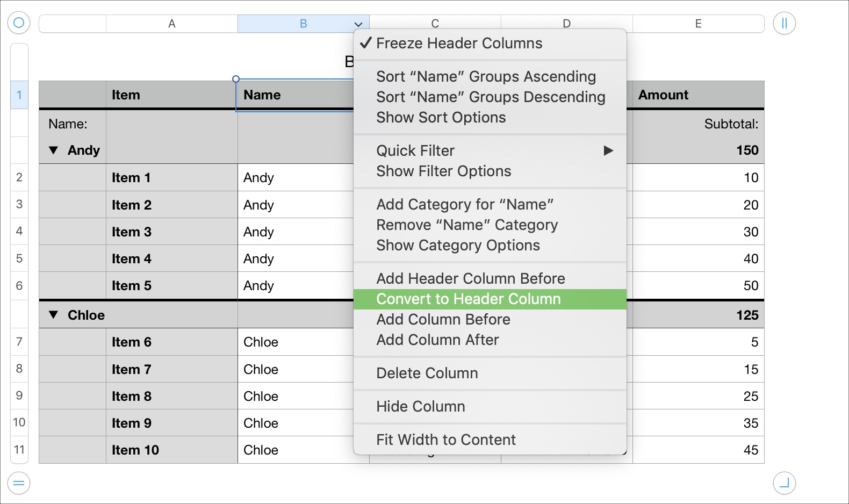Select row 4 header number

(19, 231)
